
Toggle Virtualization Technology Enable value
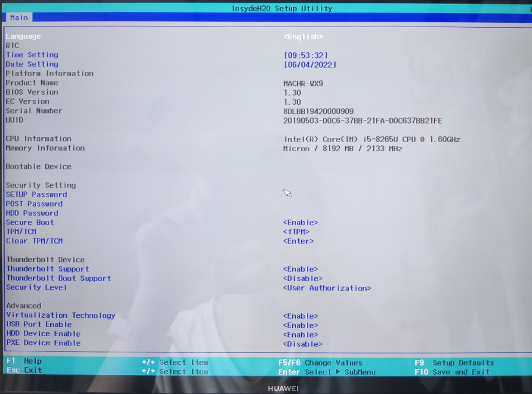[x=300, y=316]
